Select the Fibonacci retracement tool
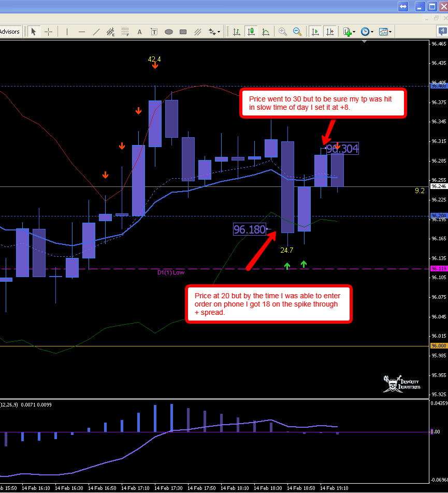448x493 pixels. tap(125, 32)
